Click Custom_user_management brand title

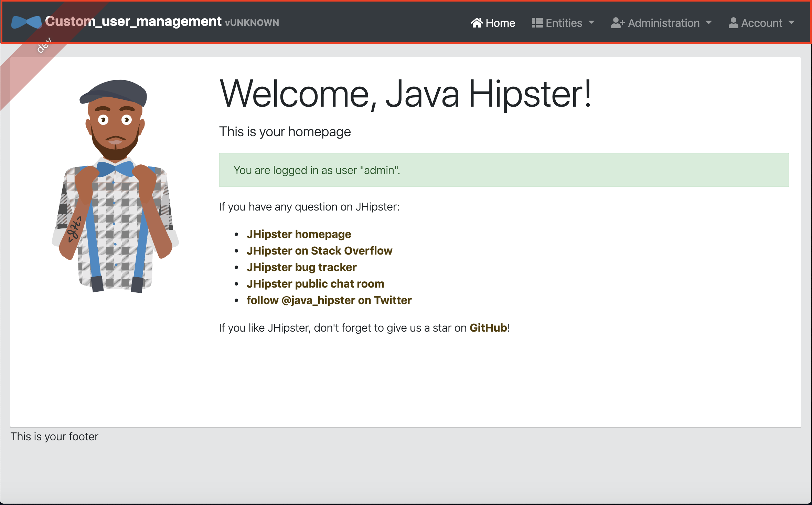click(133, 21)
